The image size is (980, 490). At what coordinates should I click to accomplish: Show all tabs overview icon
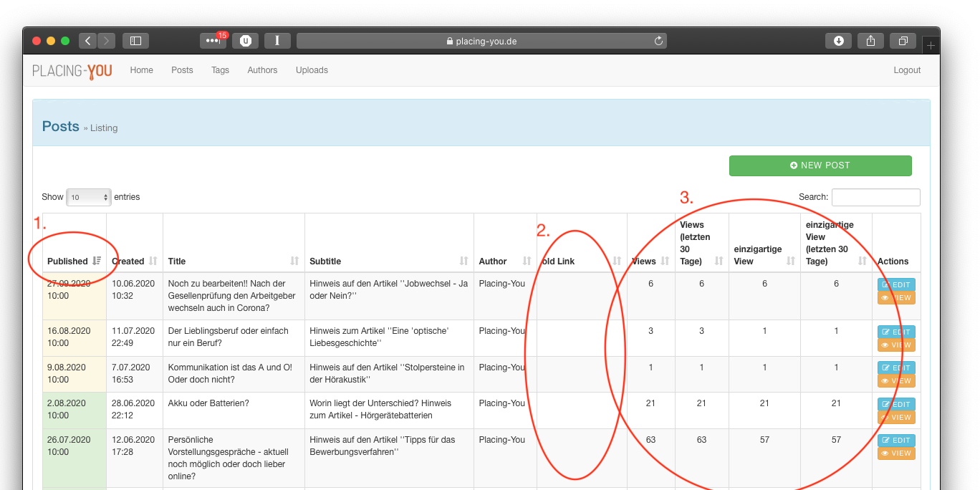(x=903, y=41)
